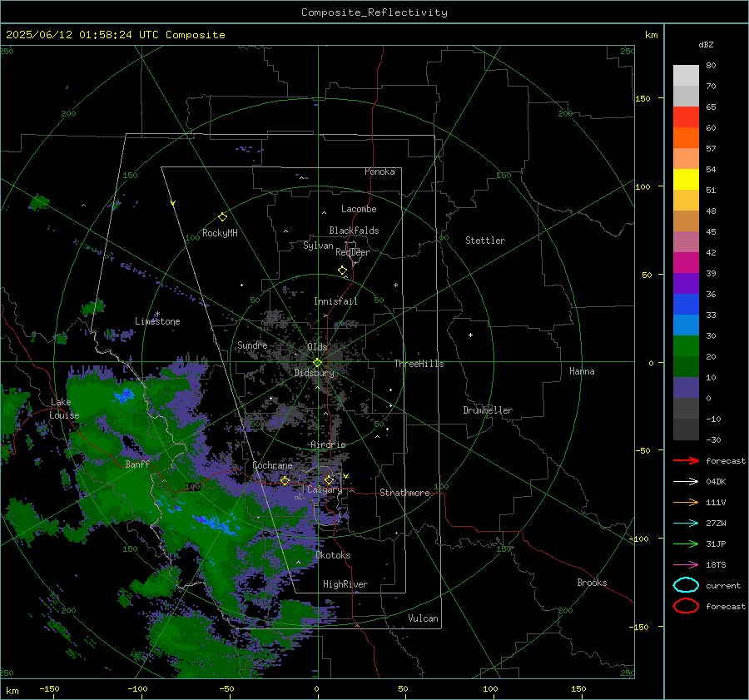Click the Innisfail label
749x700 pixels.
tap(335, 301)
